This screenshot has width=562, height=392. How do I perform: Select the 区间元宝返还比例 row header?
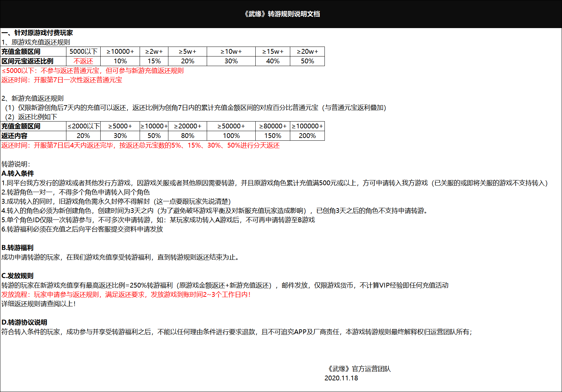click(x=33, y=61)
